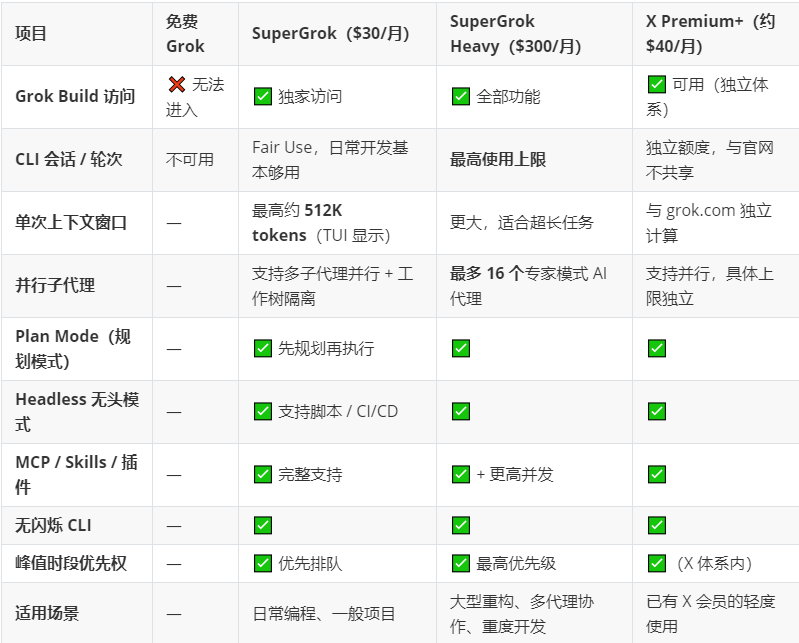Click the Fair Use，日常开发基本够用 cell
Viewport: 799px width, 643px height.
337,160
